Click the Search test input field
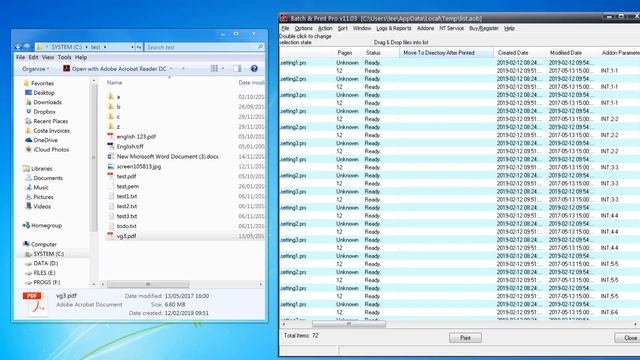Screen dimensions: 640x360 point(204,47)
